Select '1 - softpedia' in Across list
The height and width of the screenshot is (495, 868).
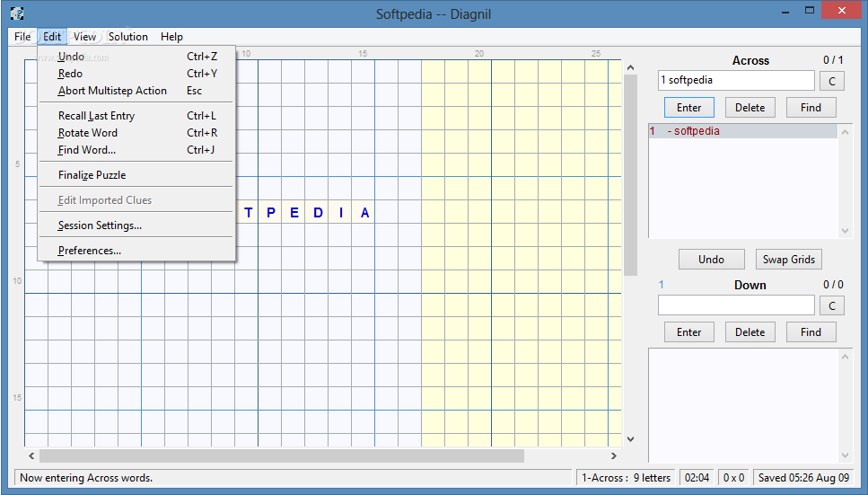tap(743, 131)
